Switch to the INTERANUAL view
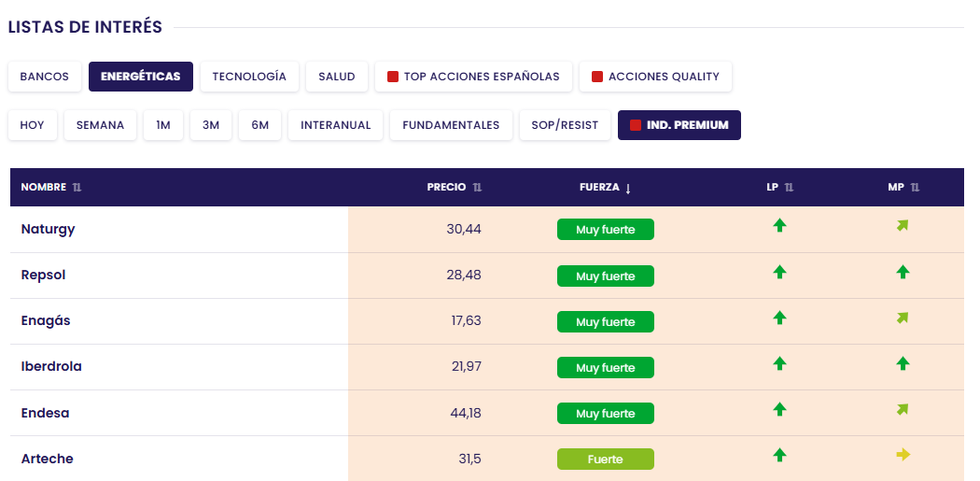Screen dimensions: 980x481 point(336,125)
